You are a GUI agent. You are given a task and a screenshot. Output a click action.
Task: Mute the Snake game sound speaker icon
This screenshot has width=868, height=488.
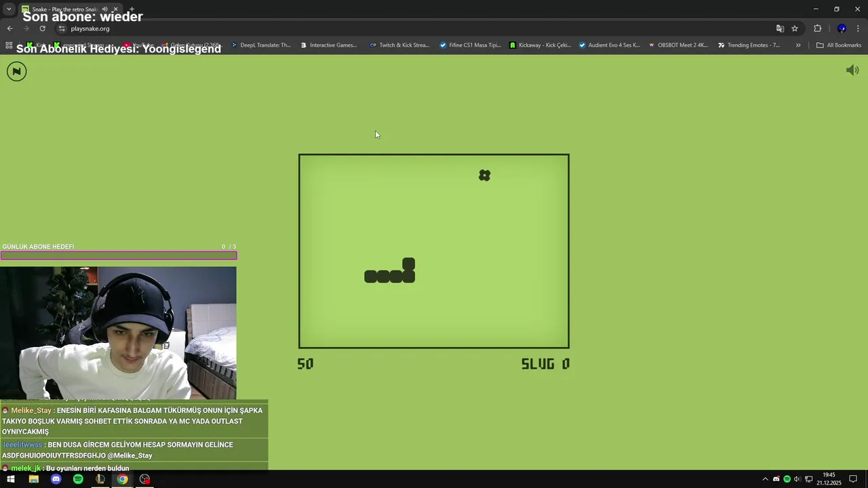(852, 70)
